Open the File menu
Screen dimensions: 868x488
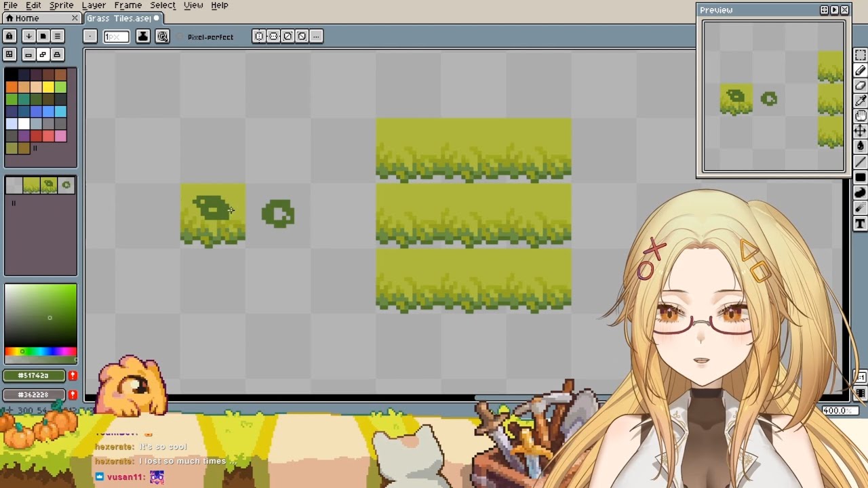click(10, 5)
